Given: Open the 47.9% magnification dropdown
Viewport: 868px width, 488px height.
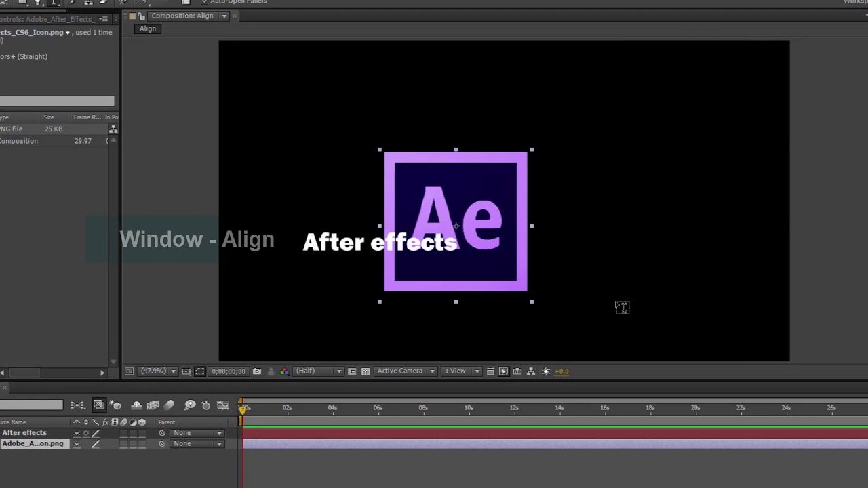Looking at the screenshot, I should click(157, 371).
